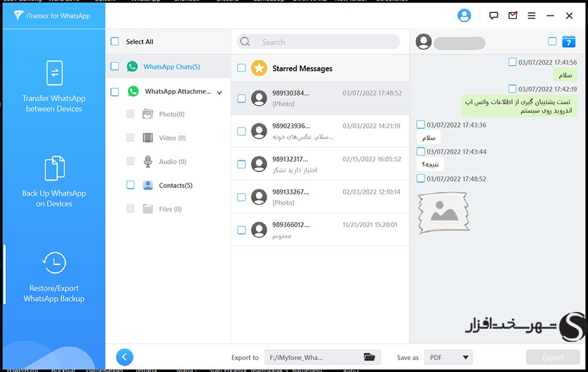Tick the WhatsApp Chats(5) checkbox
Image resolution: width=588 pixels, height=372 pixels.
(x=115, y=67)
